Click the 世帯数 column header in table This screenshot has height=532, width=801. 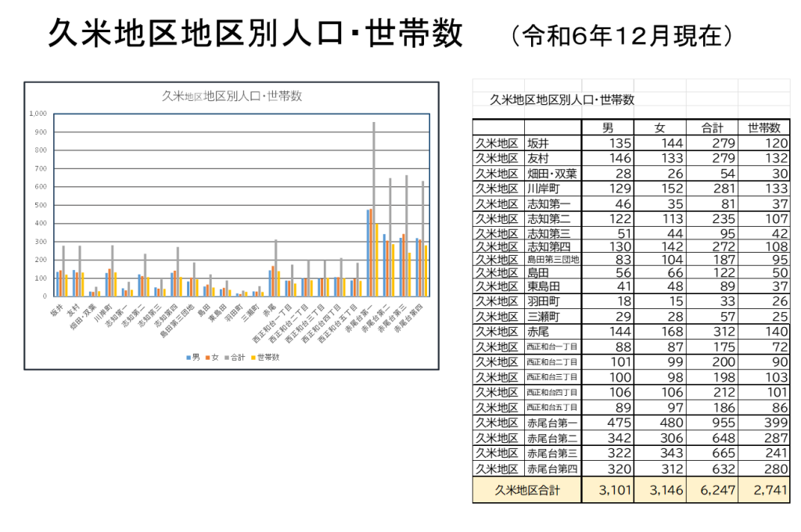[763, 128]
